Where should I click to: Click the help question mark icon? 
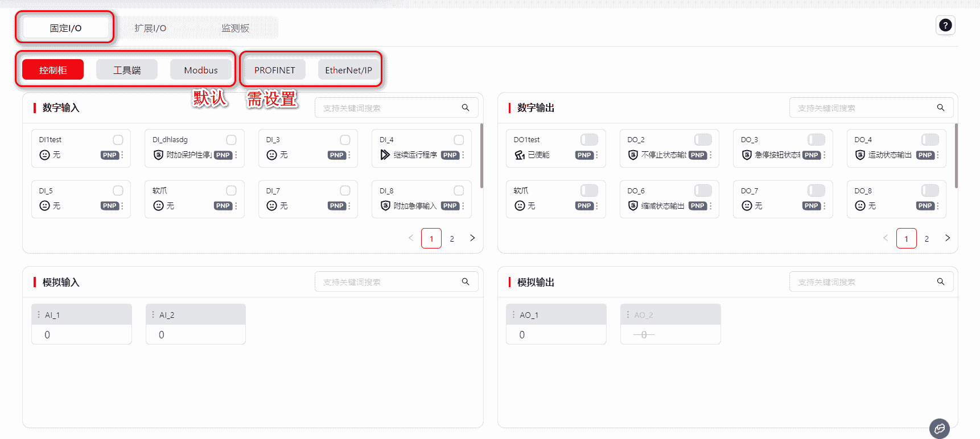(945, 25)
